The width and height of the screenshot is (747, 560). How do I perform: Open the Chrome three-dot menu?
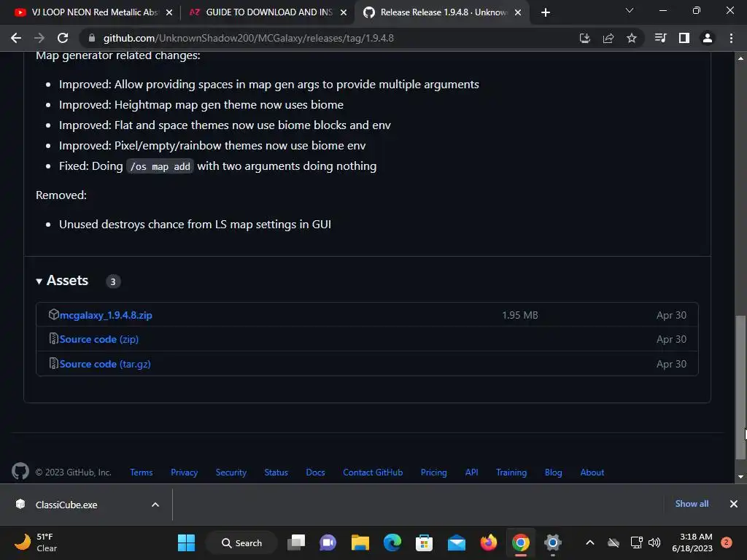click(731, 38)
